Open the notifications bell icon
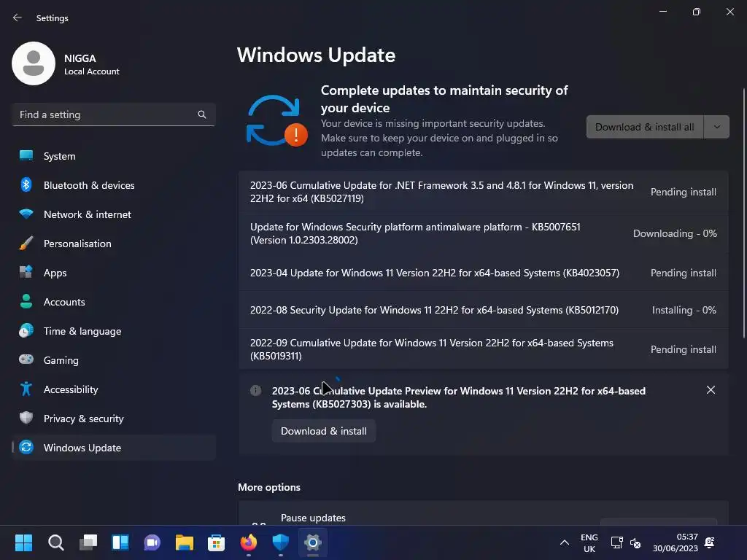Screen dimensions: 747x560 (709, 542)
